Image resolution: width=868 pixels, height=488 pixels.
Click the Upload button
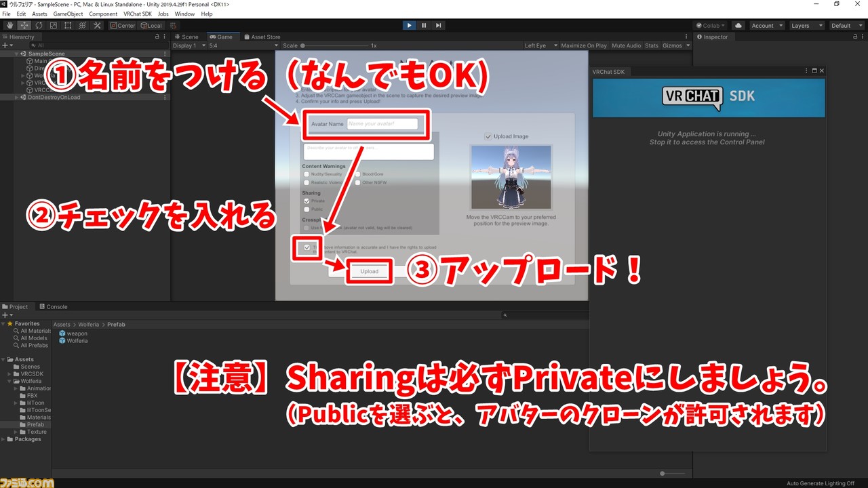370,271
